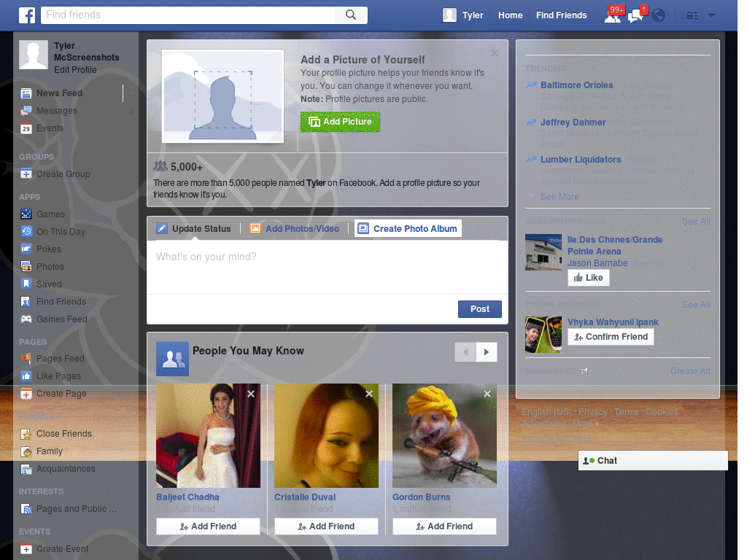Viewport: 747px width, 560px height.
Task: Click the green Add Picture button
Action: pos(340,122)
